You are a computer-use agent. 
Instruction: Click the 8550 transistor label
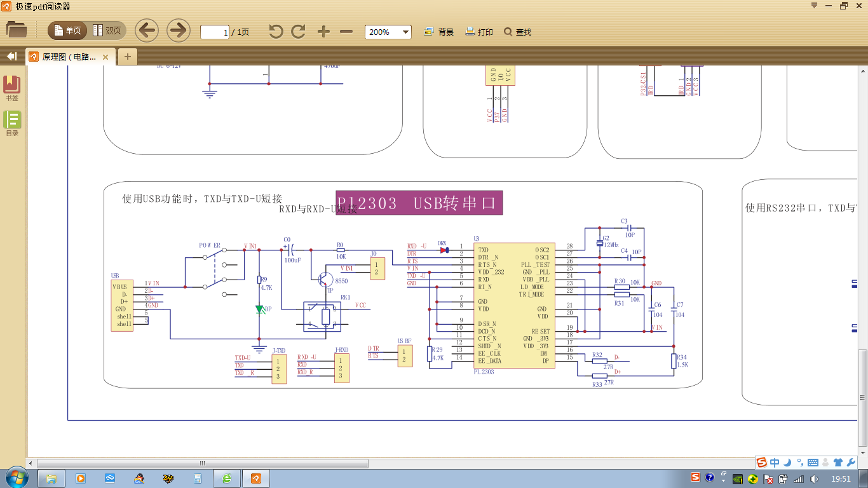pyautogui.click(x=341, y=281)
